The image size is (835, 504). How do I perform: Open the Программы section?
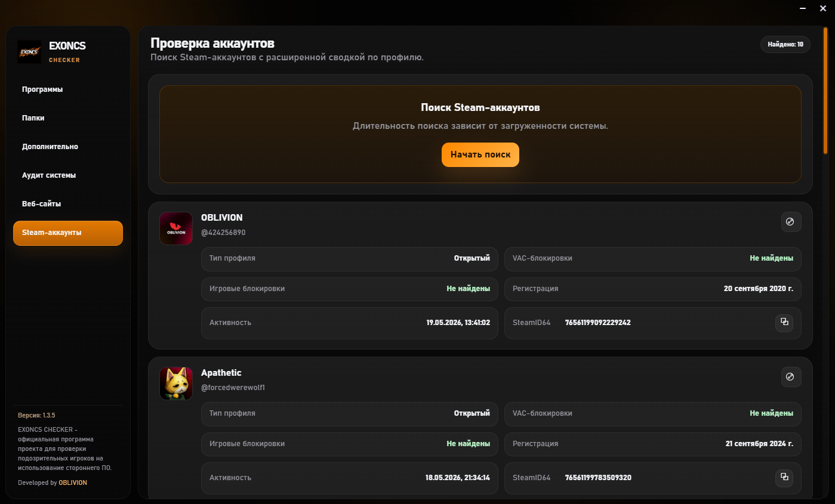coord(68,89)
